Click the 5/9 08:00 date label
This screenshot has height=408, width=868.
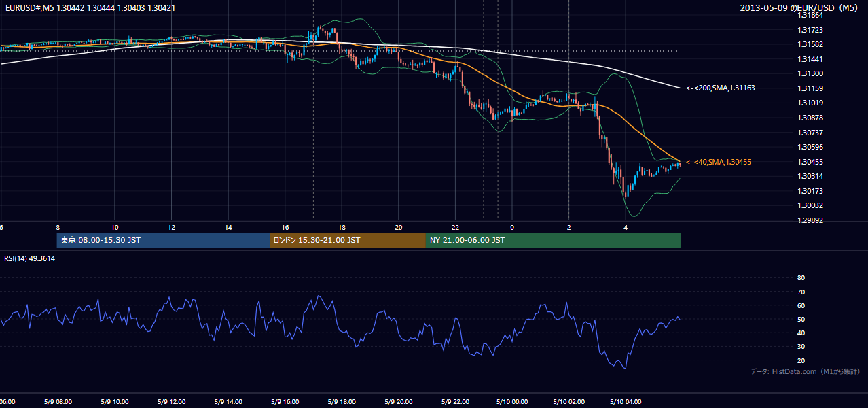(x=58, y=401)
